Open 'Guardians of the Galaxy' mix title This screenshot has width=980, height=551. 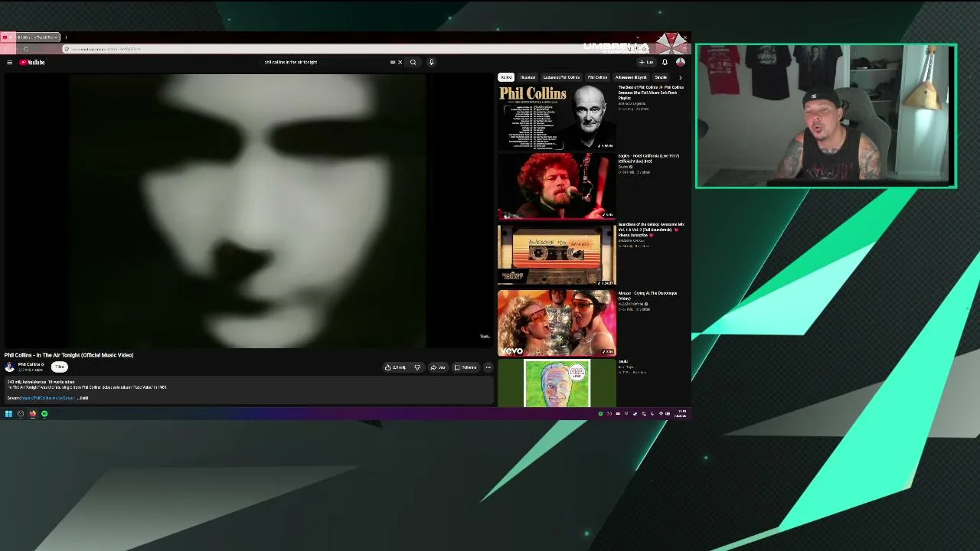652,230
